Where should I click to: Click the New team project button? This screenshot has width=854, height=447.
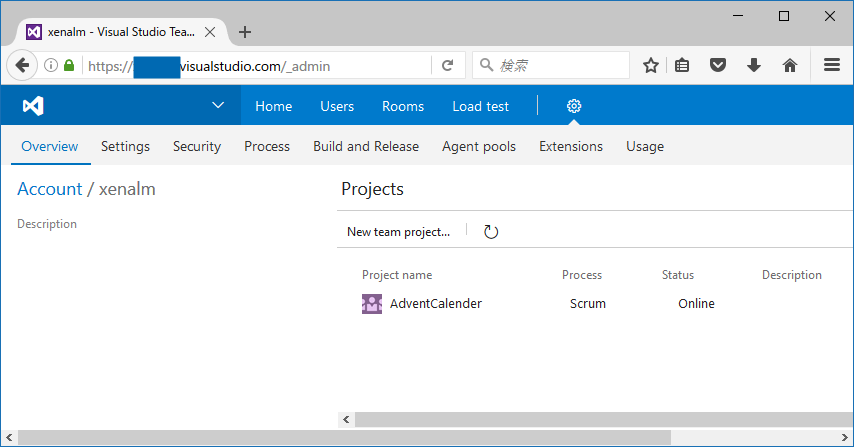click(x=399, y=232)
